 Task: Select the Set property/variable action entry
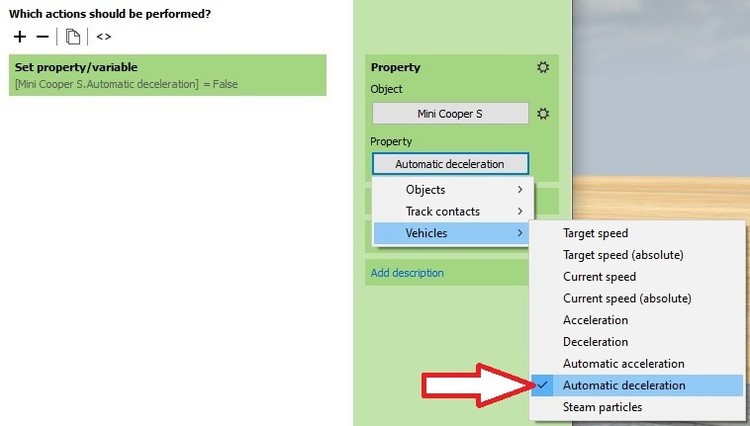coord(167,75)
